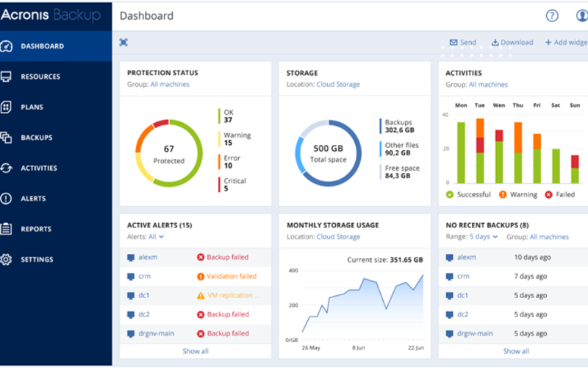
Task: Click green Successful legend icon in Activities
Action: (450, 194)
